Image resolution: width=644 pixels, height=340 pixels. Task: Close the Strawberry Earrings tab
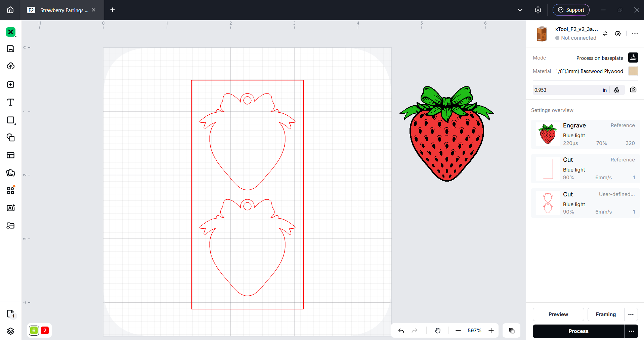(x=94, y=10)
